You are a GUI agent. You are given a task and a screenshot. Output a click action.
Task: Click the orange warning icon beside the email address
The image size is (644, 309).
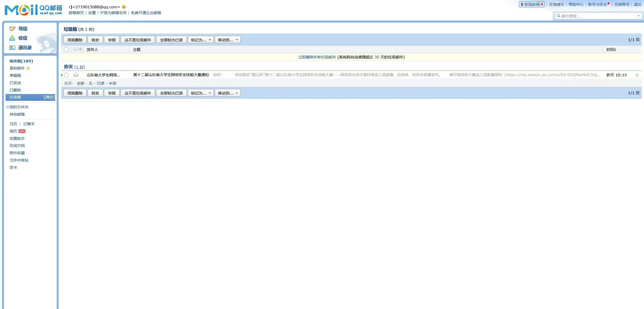tap(124, 7)
